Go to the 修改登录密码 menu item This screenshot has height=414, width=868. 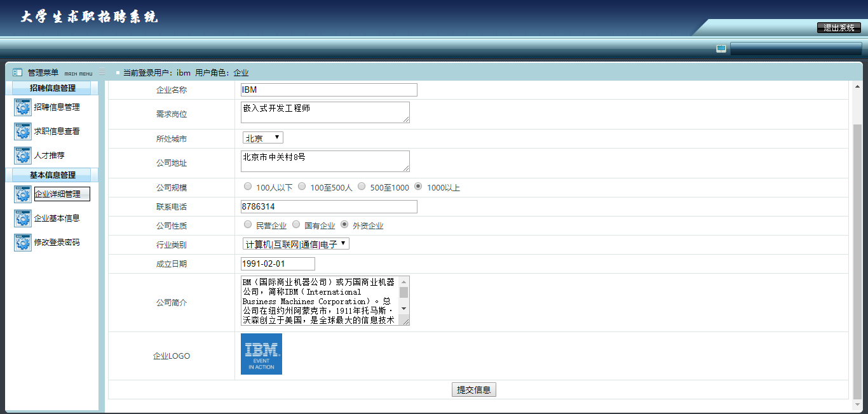(x=57, y=243)
